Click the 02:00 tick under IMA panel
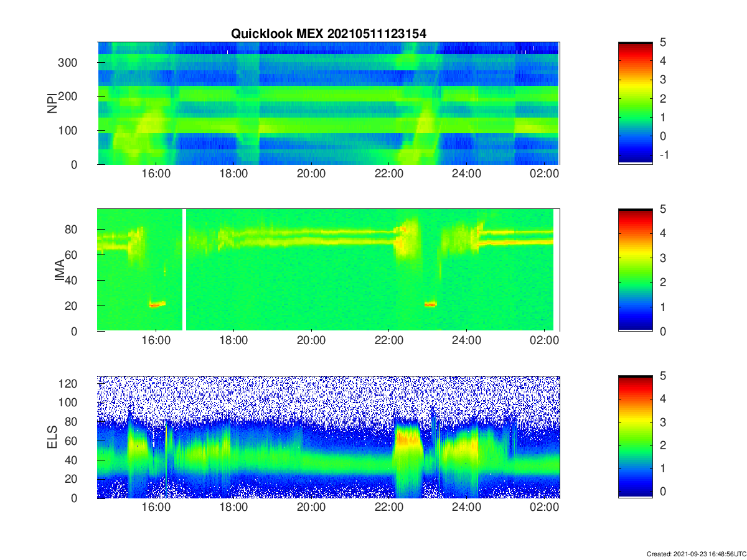747x560 pixels. click(x=544, y=342)
